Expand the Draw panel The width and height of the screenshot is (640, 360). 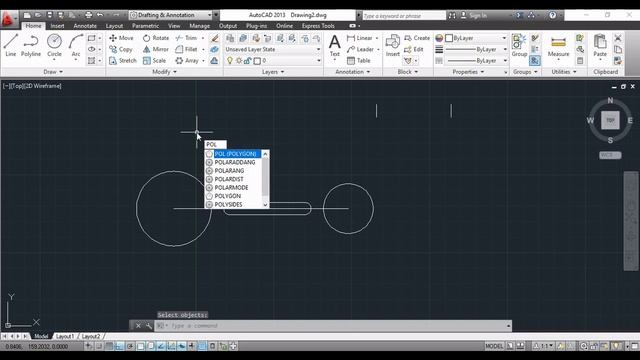(x=53, y=72)
